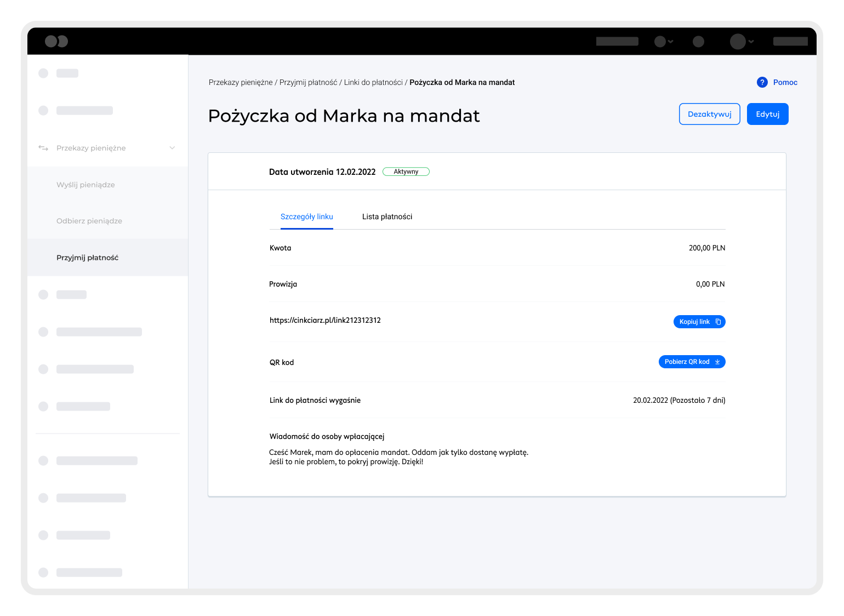Collapse the Przekazy pieniężne sidebar section
Image resolution: width=844 pixels, height=616 pixels.
172,148
